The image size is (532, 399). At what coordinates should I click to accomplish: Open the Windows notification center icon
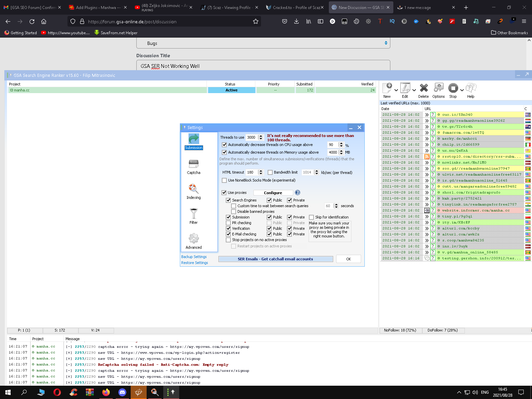521,392
